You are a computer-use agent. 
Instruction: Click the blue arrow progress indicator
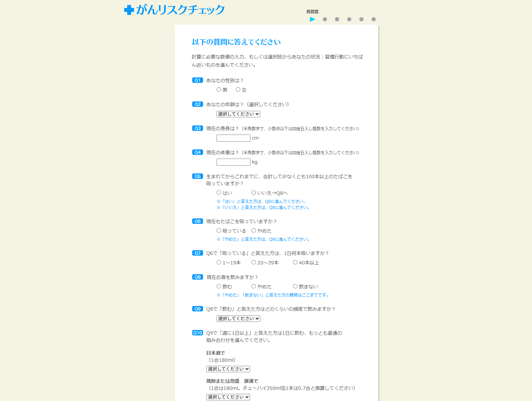coord(312,19)
